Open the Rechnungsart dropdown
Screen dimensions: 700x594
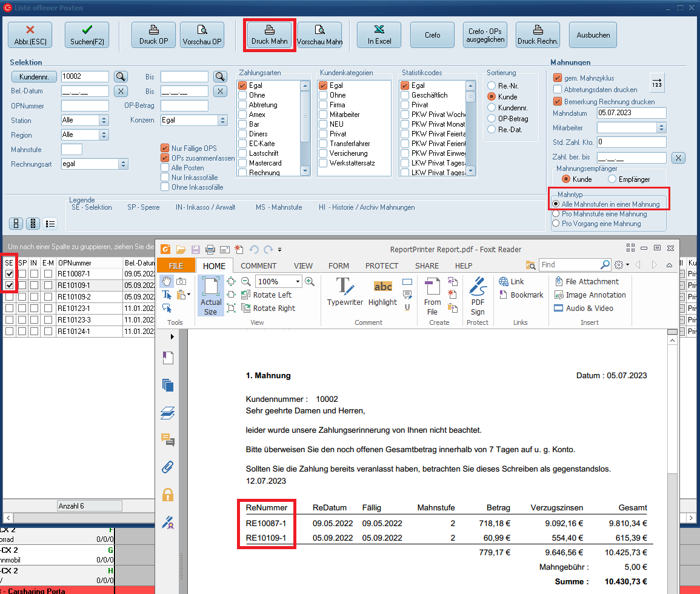coord(124,164)
